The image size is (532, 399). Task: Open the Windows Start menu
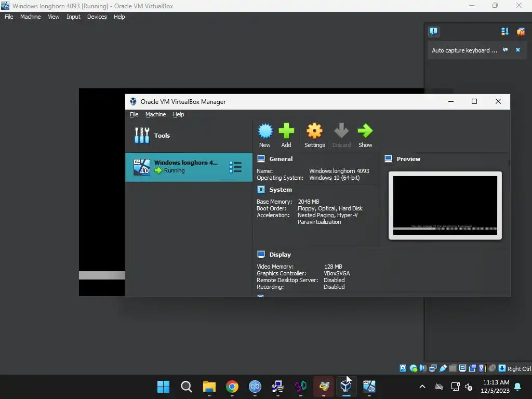coord(163,387)
